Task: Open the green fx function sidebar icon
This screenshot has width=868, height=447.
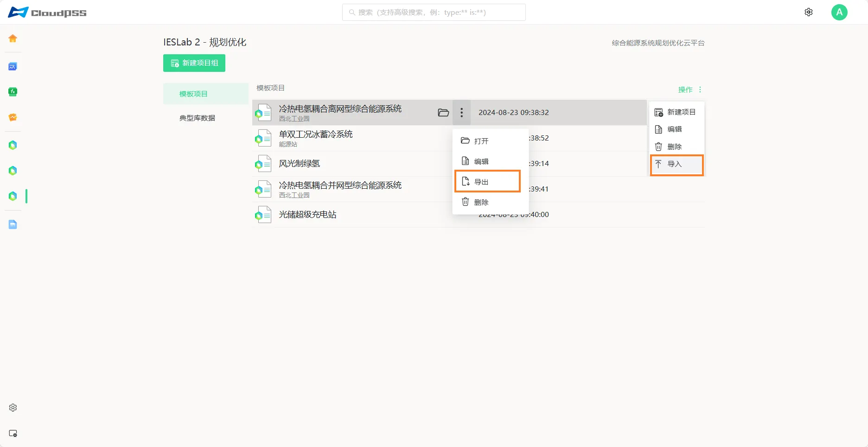Action: (x=13, y=92)
